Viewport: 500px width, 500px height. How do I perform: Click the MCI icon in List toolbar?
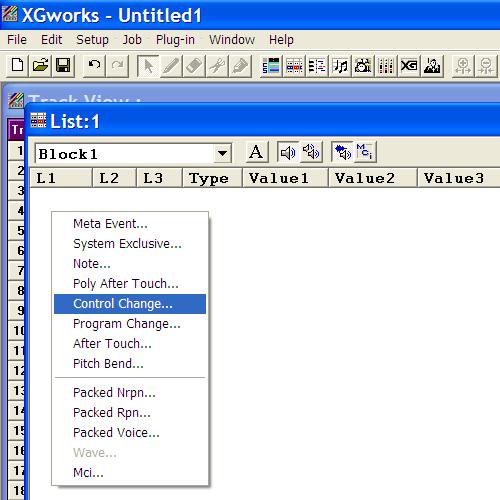coord(365,152)
